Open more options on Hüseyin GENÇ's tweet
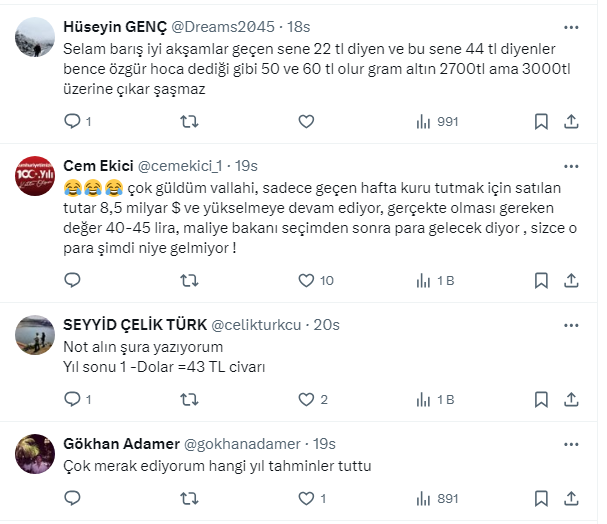This screenshot has height=524, width=607. point(571,27)
